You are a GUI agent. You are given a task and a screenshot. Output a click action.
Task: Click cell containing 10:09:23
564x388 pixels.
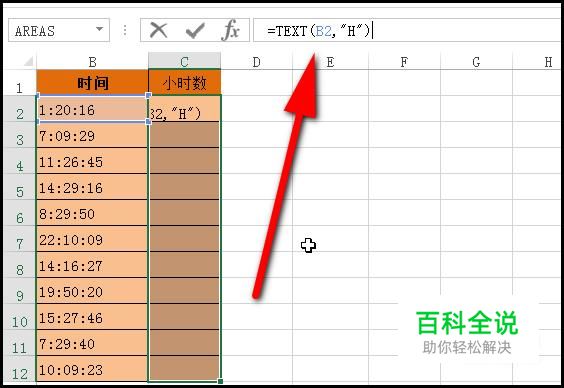[x=92, y=369]
